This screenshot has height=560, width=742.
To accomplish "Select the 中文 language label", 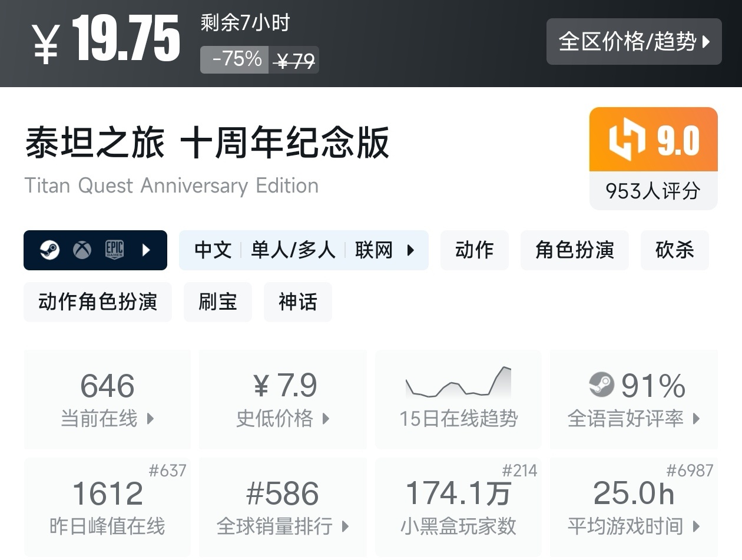I will pyautogui.click(x=213, y=250).
